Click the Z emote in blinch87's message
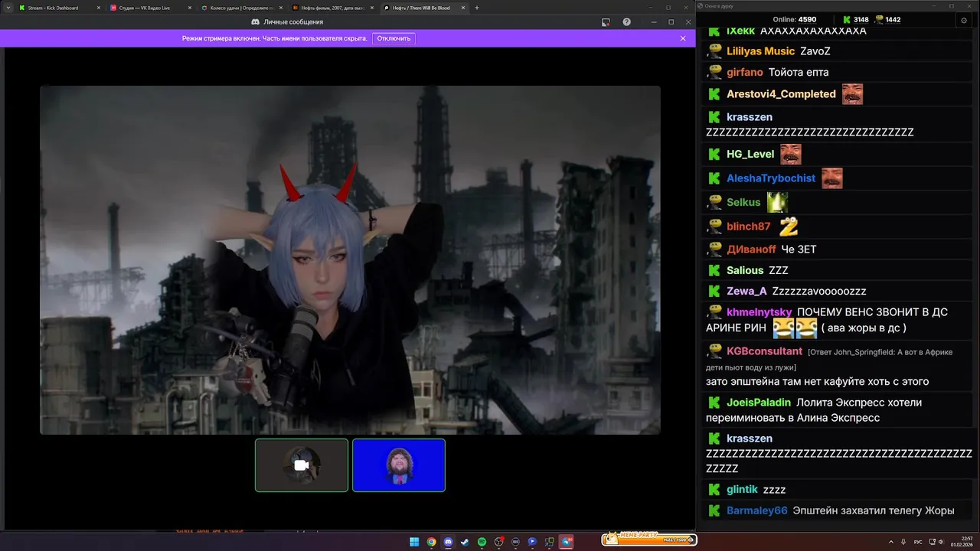980x551 pixels. [x=788, y=227]
